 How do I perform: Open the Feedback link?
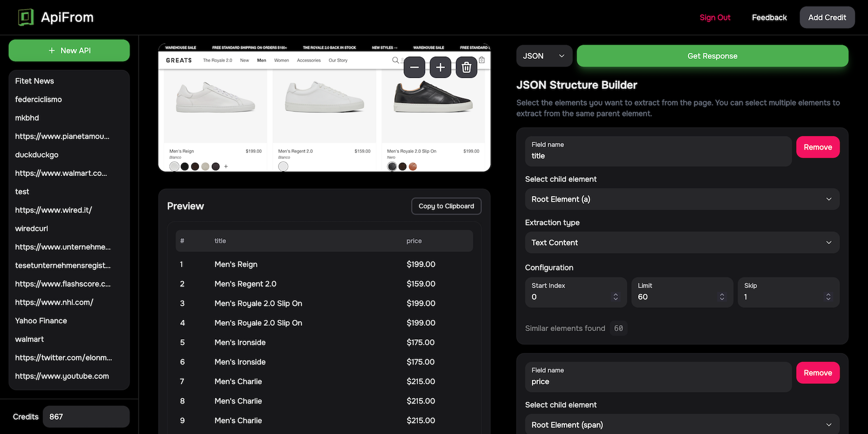point(769,18)
